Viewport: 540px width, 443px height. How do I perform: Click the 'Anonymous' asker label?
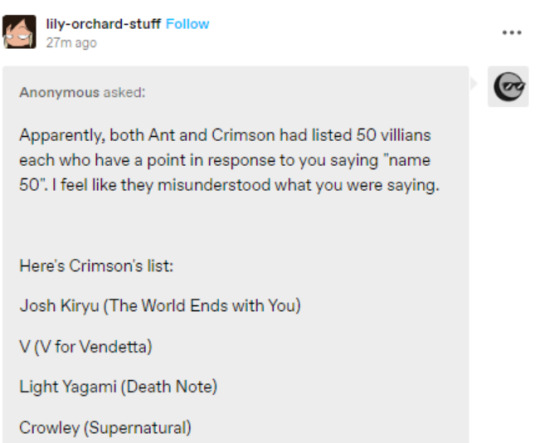[59, 92]
